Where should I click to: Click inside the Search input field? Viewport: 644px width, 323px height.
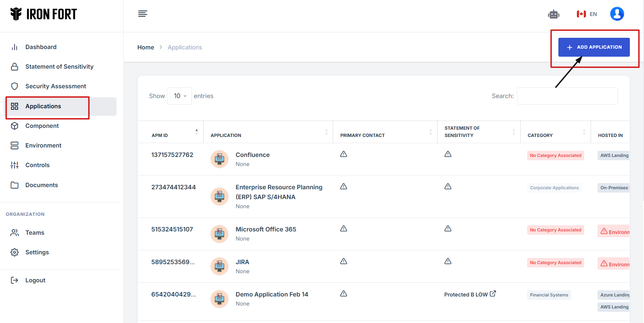pyautogui.click(x=567, y=96)
